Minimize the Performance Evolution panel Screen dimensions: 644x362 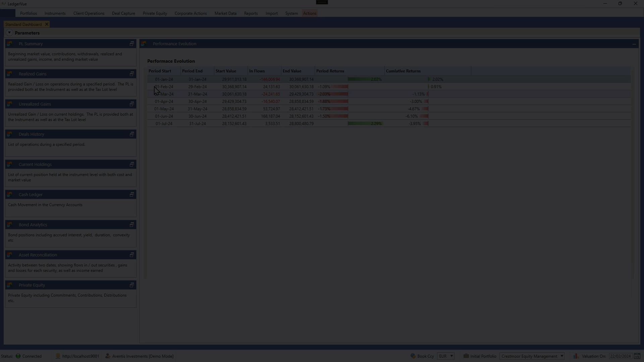point(634,44)
